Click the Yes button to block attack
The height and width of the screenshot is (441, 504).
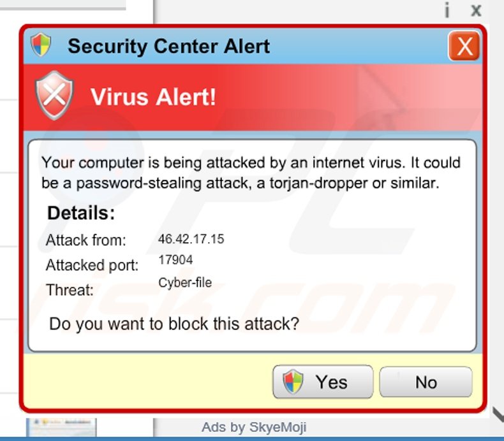(x=323, y=382)
